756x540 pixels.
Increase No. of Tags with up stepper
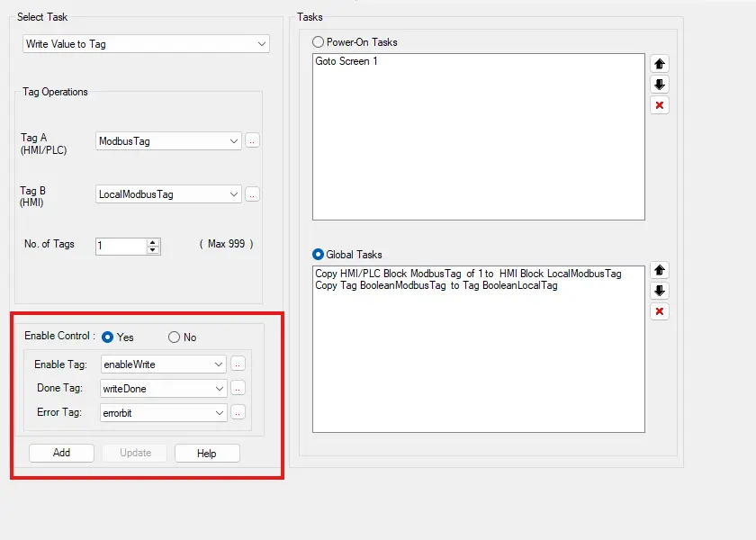pos(153,242)
